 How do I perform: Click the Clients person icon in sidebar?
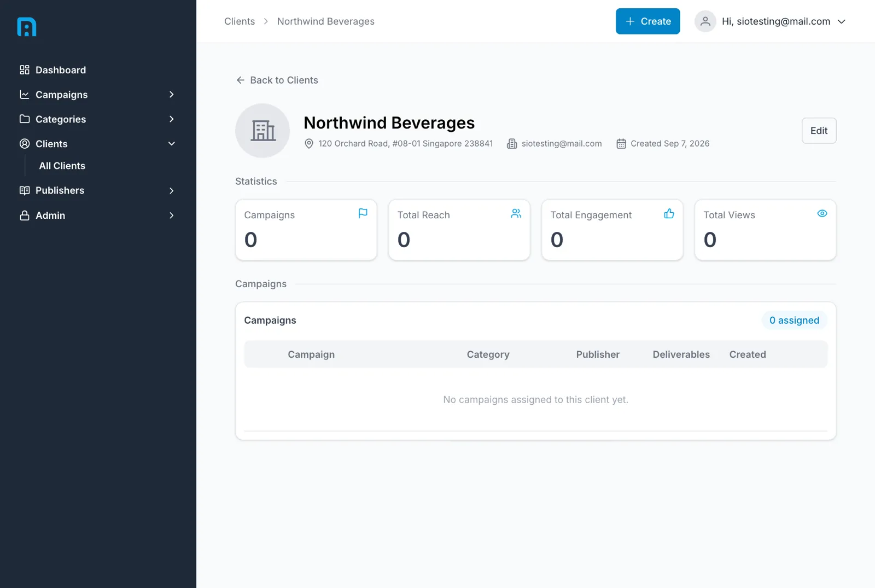(x=25, y=144)
